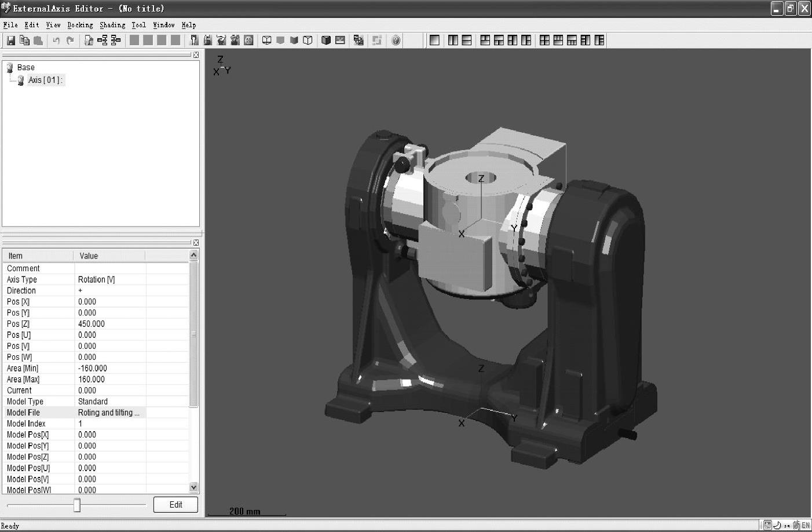Click the Edit button
Screen dimensions: 812x532
coord(175,505)
